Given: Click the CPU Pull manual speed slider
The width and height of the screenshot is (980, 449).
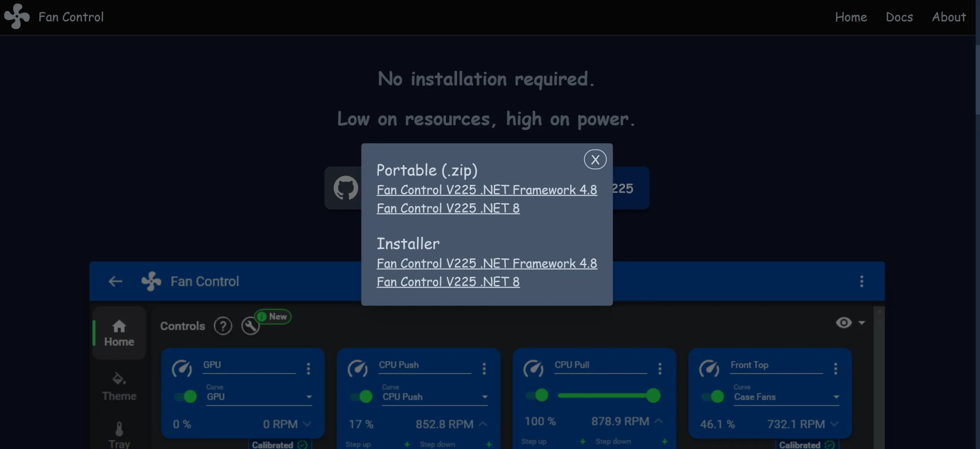Looking at the screenshot, I should tap(605, 395).
